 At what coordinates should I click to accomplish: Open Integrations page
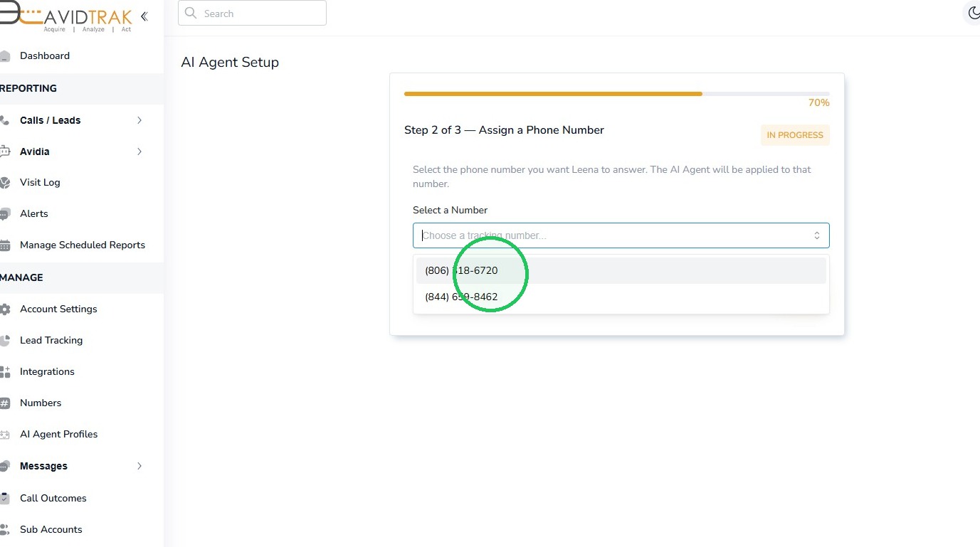47,371
